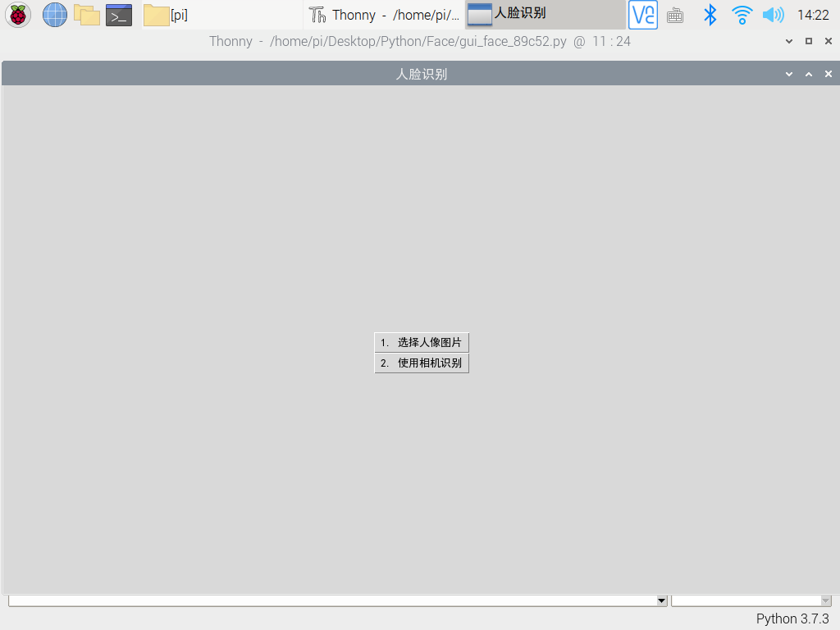Click the Thonny title bar file path
840x630 pixels.
tap(418, 41)
